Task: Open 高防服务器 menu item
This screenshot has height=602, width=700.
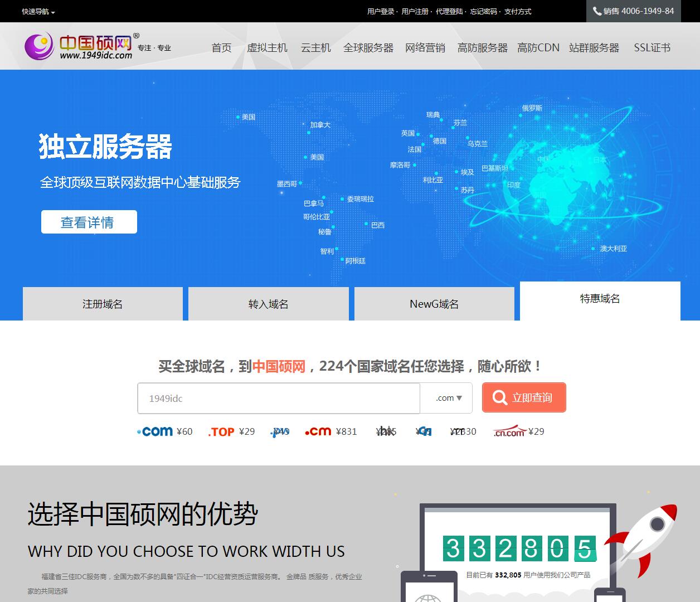Action: click(483, 48)
